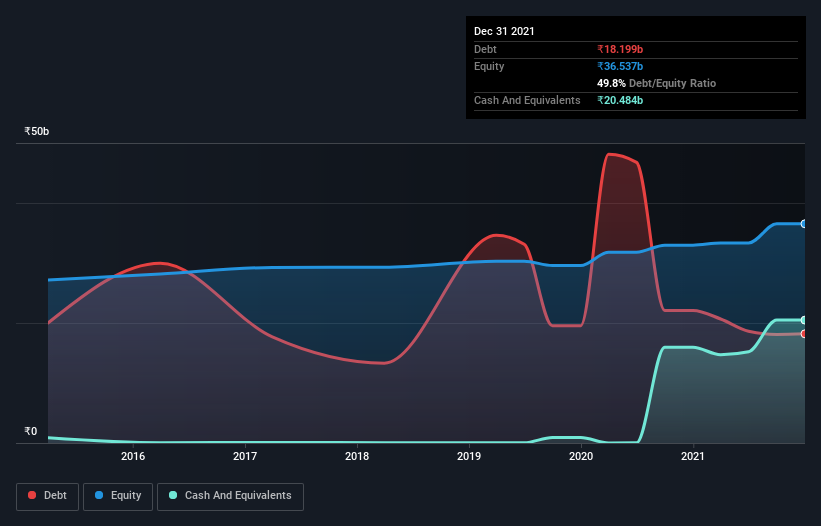Select the teal Cash endpoint marker

804,320
